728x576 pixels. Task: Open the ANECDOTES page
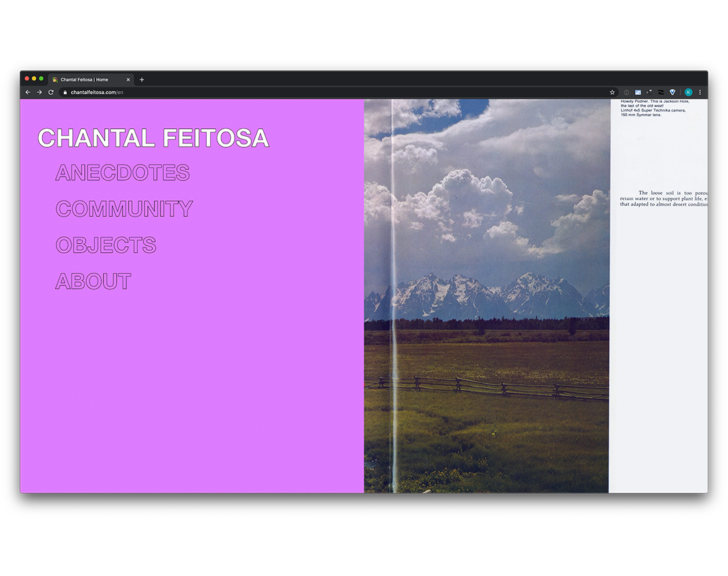123,173
